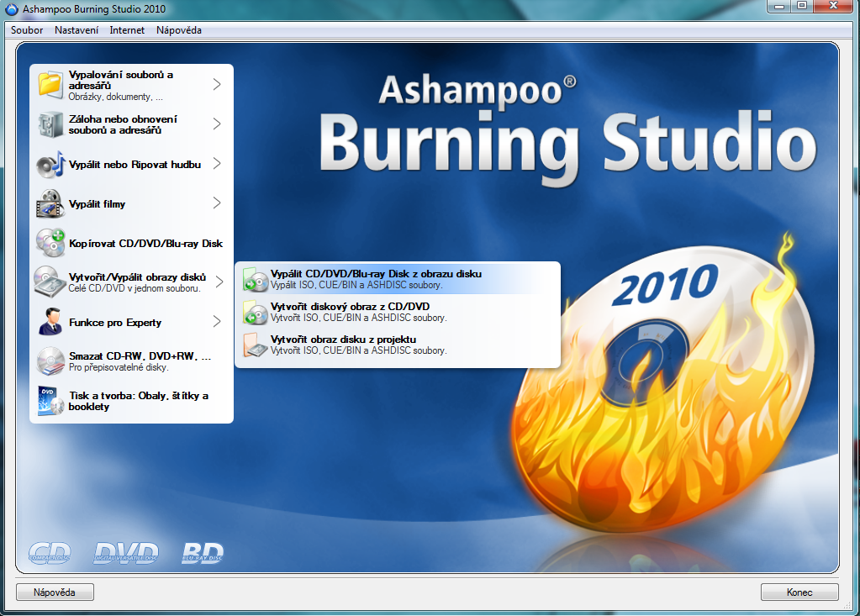Choose Vytvořit/Vypálit obrazy disků
This screenshot has height=616, width=860.
click(131, 282)
